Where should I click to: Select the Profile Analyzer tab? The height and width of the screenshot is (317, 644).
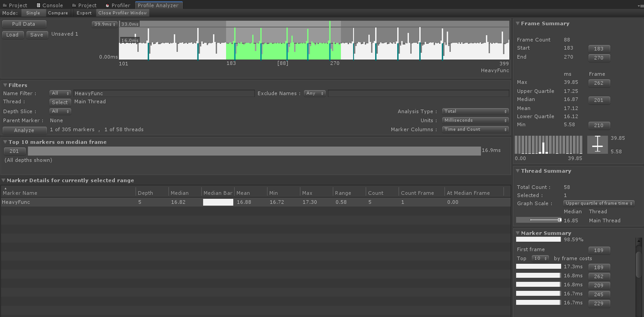tap(158, 5)
